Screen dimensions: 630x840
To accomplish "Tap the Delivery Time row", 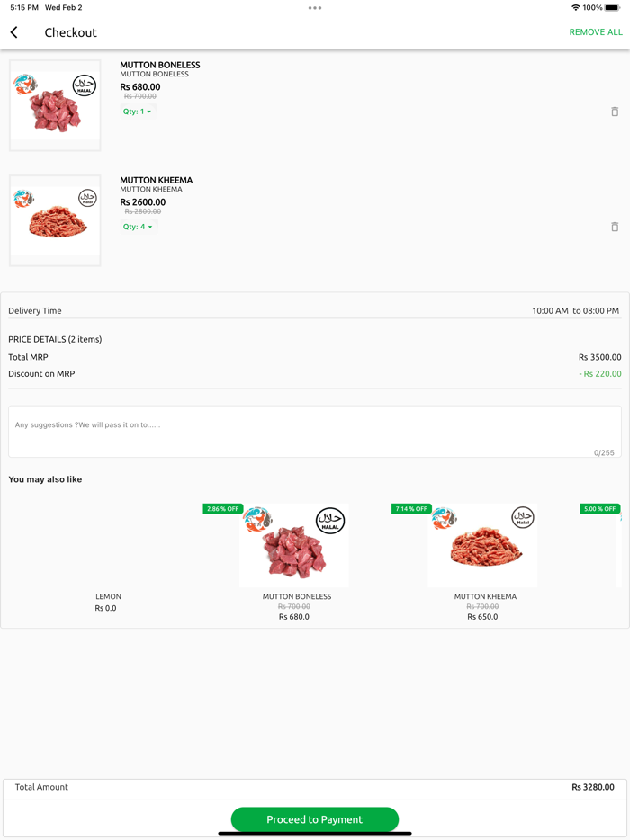I will tap(314, 310).
